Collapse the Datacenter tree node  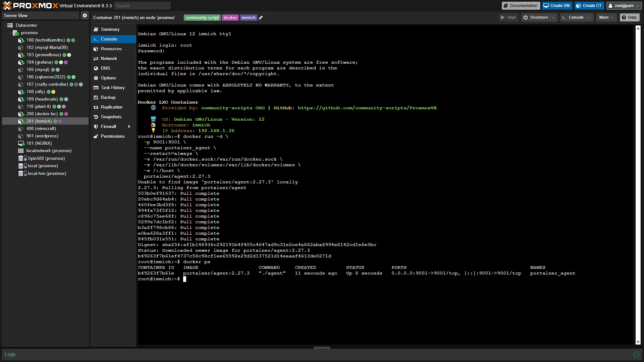point(5,25)
